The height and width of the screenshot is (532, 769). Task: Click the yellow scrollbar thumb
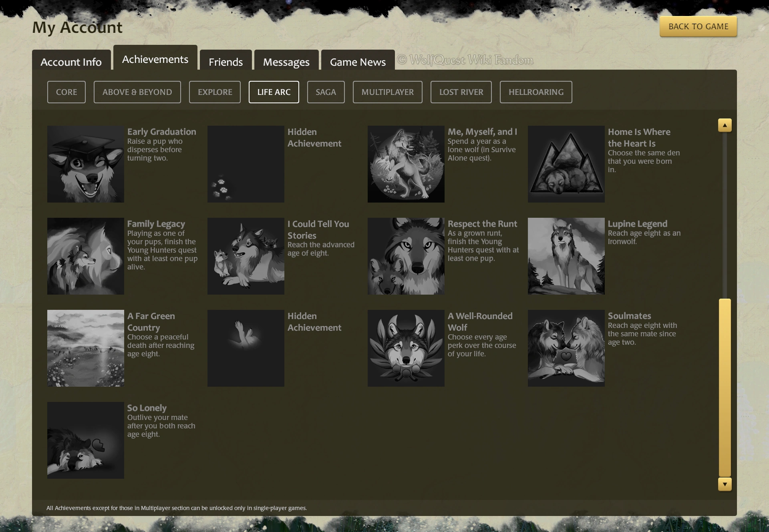[x=725, y=387]
